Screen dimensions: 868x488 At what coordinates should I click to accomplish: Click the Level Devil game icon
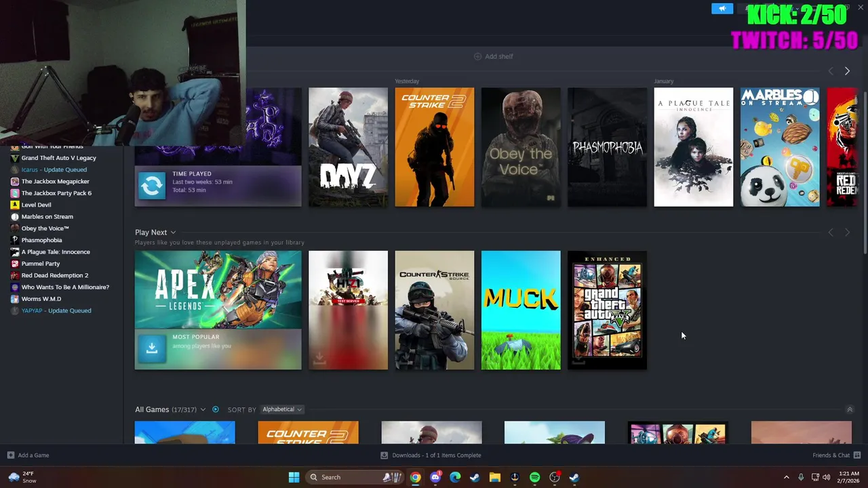15,205
